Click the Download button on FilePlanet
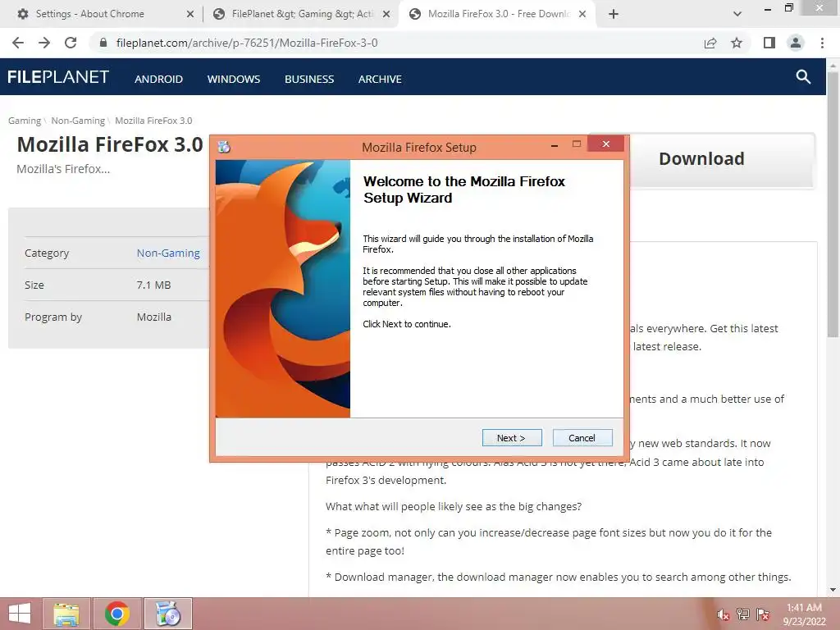The image size is (840, 630). (701, 159)
